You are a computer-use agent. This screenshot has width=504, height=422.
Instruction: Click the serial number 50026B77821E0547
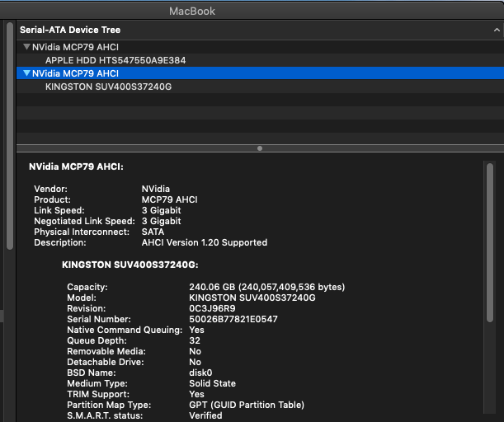[x=233, y=319]
